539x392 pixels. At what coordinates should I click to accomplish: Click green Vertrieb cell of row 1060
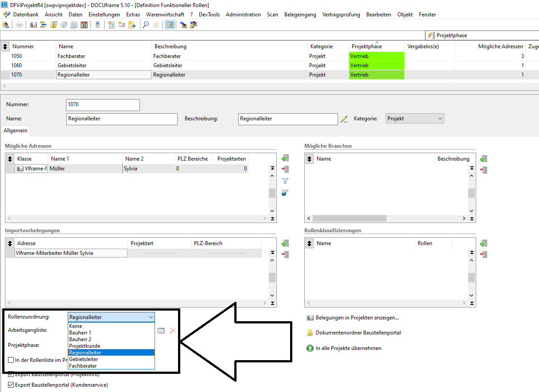pyautogui.click(x=376, y=65)
